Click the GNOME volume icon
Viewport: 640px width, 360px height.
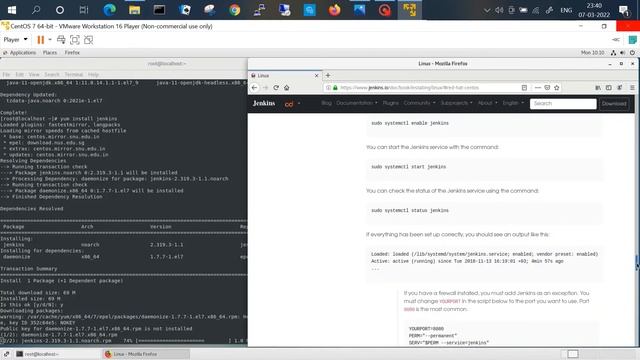pyautogui.click(x=622, y=53)
